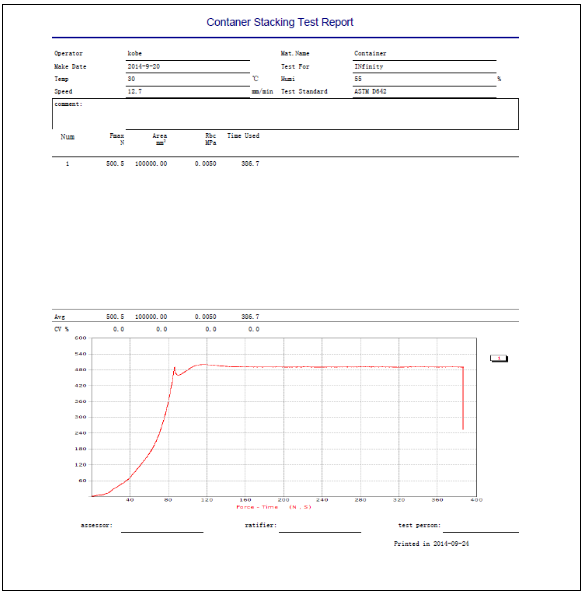Click the Fmax column header
Screen dimensions: 587x595
pos(117,139)
